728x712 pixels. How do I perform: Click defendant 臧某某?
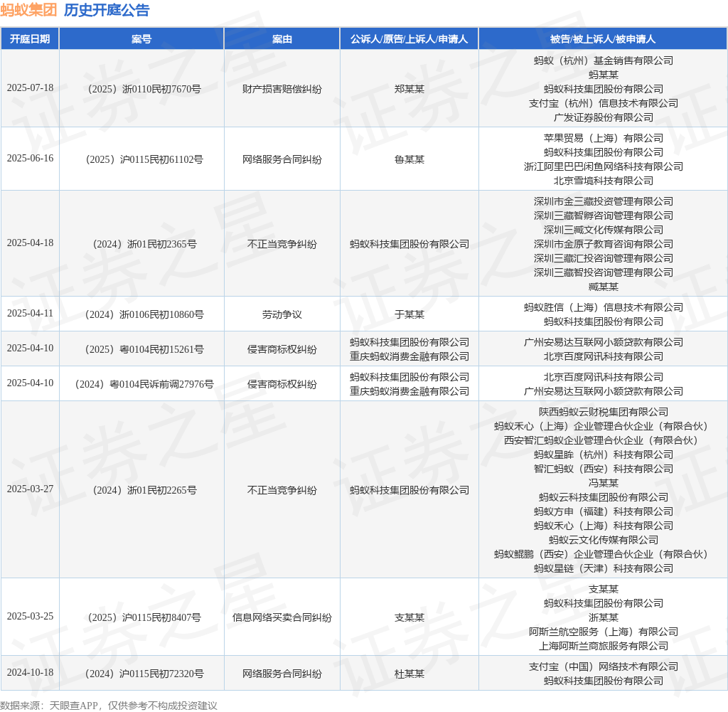tap(603, 287)
